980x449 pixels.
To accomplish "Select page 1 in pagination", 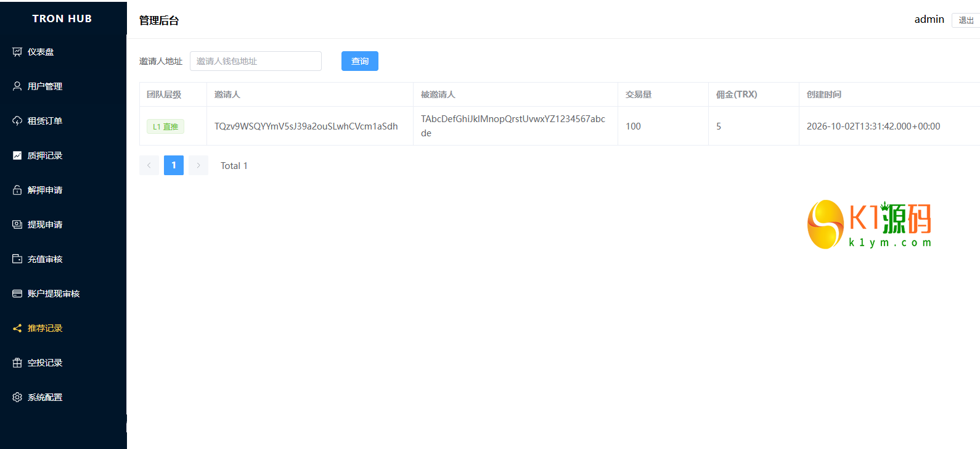I will point(174,165).
